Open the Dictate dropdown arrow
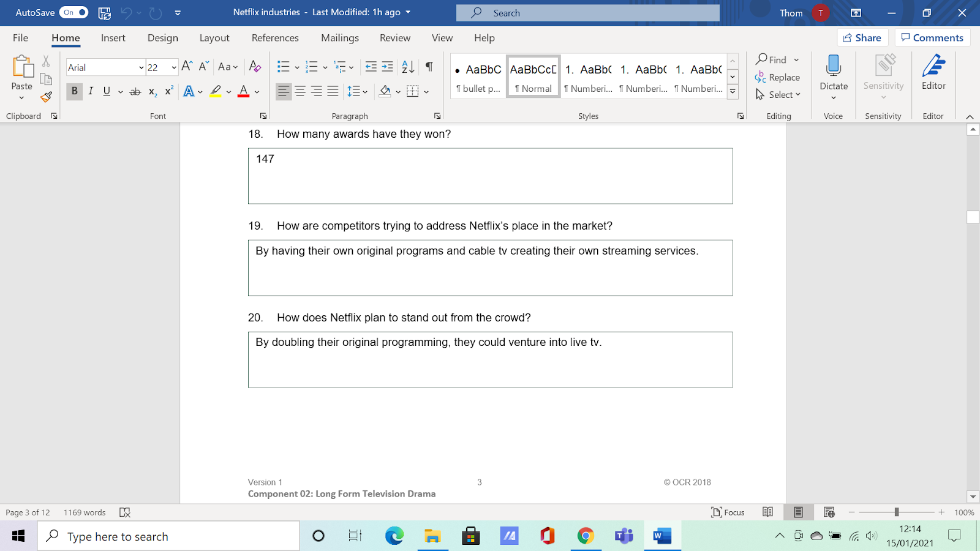This screenshot has width=980, height=551. click(834, 97)
